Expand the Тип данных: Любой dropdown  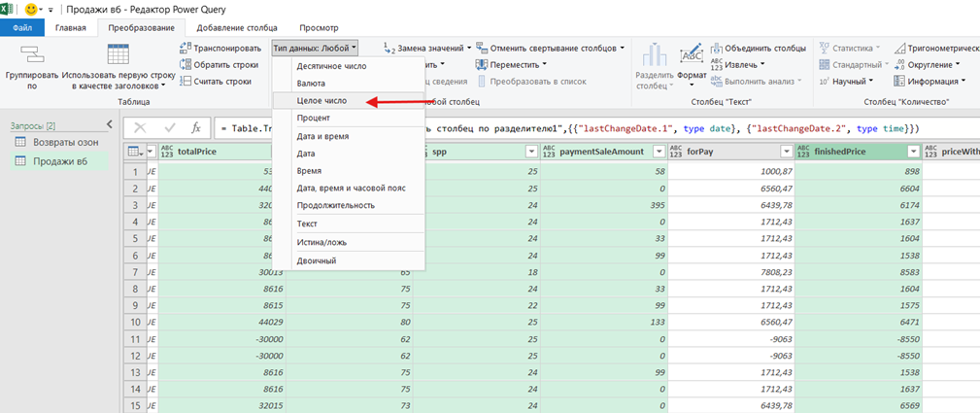coord(315,48)
